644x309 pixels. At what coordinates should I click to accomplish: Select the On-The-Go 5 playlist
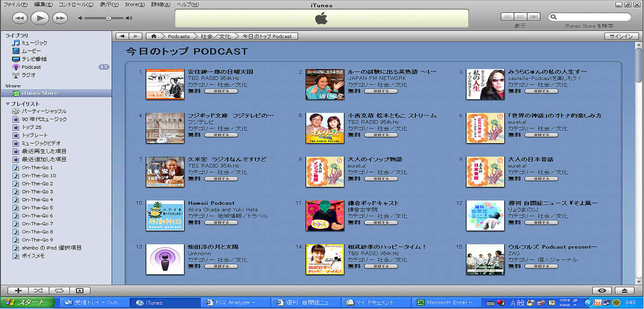(x=37, y=208)
